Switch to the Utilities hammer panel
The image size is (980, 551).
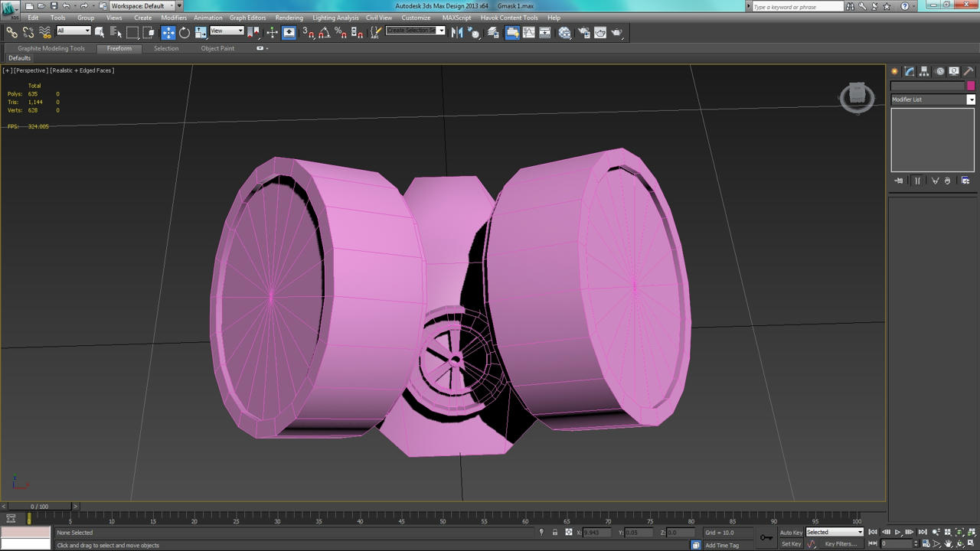[x=969, y=71]
